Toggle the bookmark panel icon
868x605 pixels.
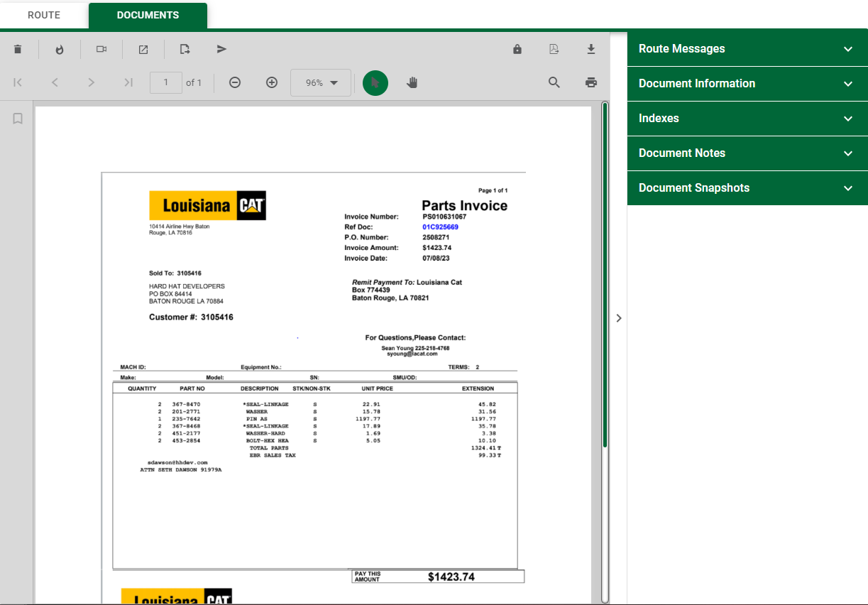pos(18,119)
